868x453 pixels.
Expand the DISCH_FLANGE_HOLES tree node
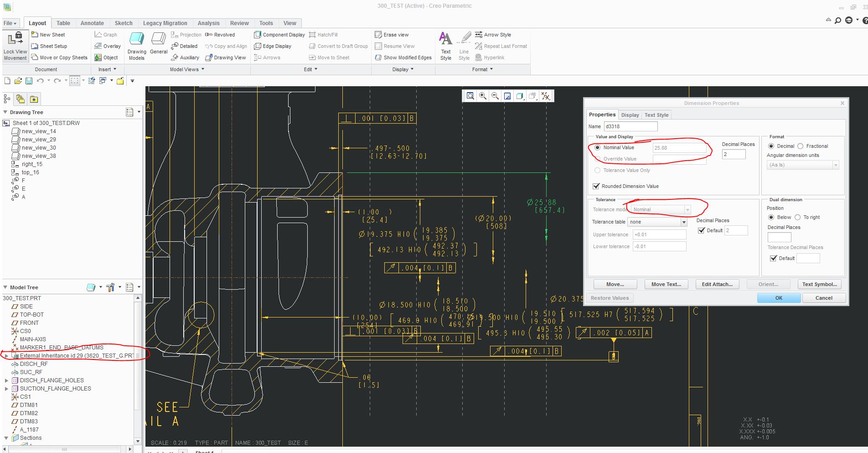(x=6, y=380)
